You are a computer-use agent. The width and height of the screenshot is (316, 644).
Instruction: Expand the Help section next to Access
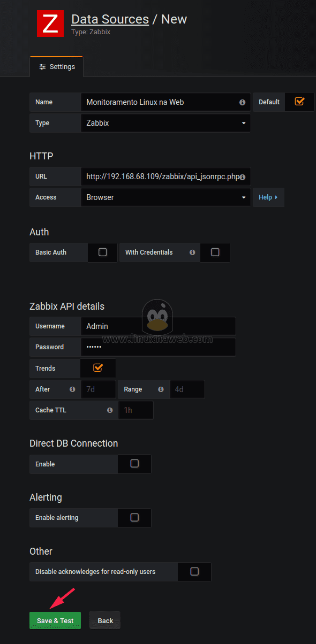(x=268, y=197)
